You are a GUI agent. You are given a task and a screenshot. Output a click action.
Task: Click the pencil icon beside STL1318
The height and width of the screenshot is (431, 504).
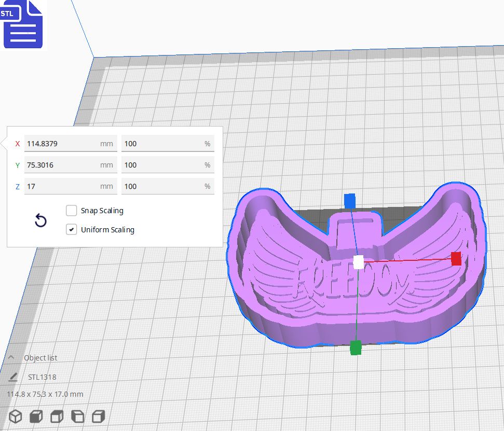[13, 377]
